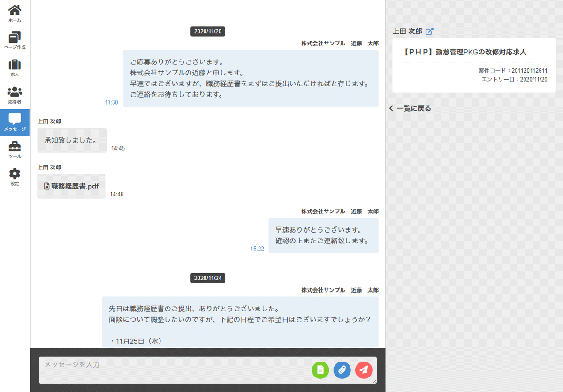Select the 2020/11/20 date badge
This screenshot has height=392, width=563.
click(207, 31)
